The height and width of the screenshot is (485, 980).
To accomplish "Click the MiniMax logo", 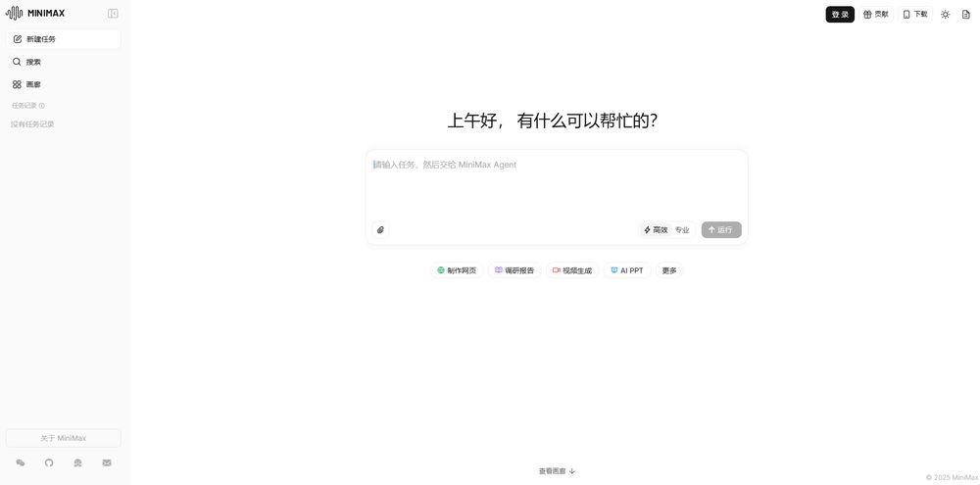I will coord(35,13).
